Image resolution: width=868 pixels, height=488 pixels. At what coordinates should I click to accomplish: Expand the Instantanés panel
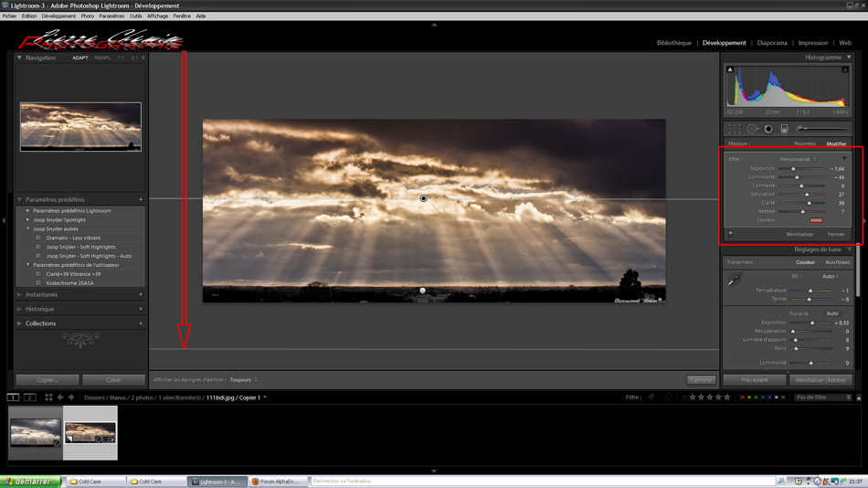click(x=19, y=294)
